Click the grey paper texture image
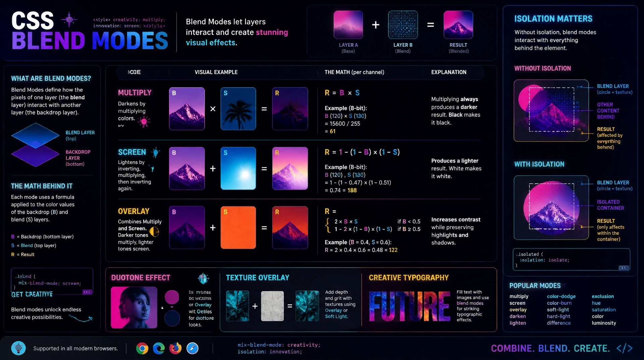 [x=272, y=306]
